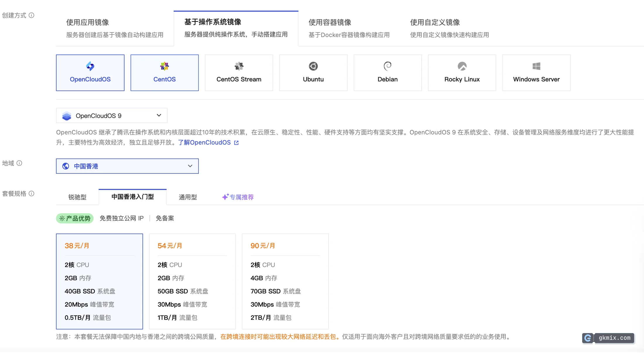The image size is (644, 353).
Task: Click the Debian swirl logo icon
Action: [388, 66]
